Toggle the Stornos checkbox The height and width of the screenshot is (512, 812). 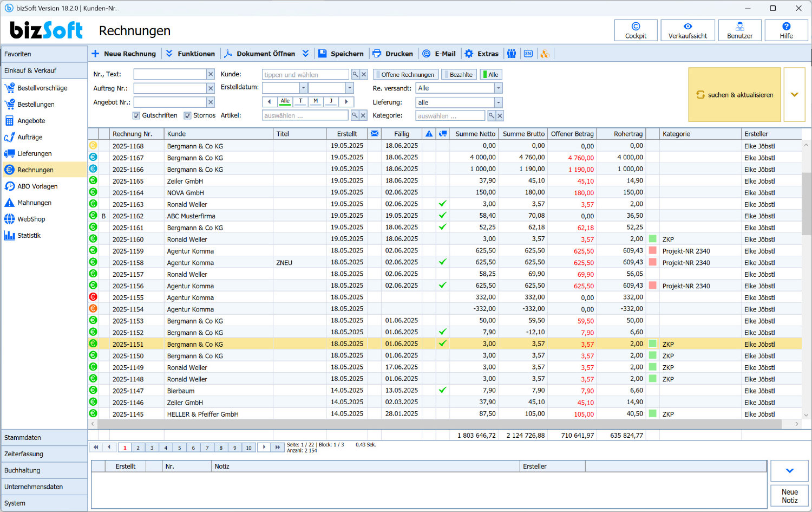tap(187, 115)
